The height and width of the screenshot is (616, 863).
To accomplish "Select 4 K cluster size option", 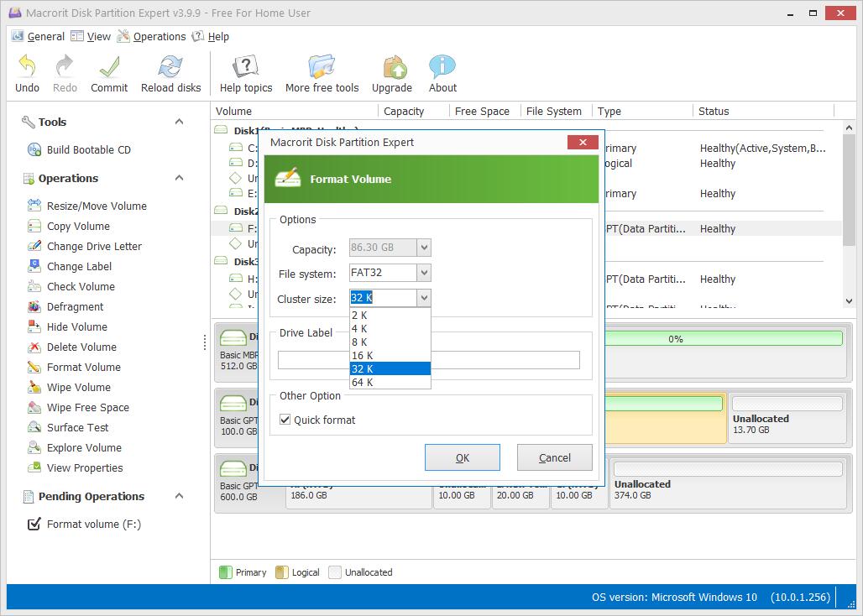I will click(x=390, y=328).
